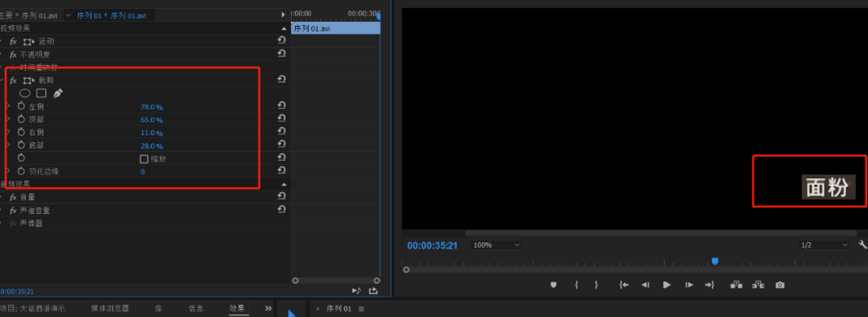Toggle animation stopwatch for 左侧

tap(22, 106)
